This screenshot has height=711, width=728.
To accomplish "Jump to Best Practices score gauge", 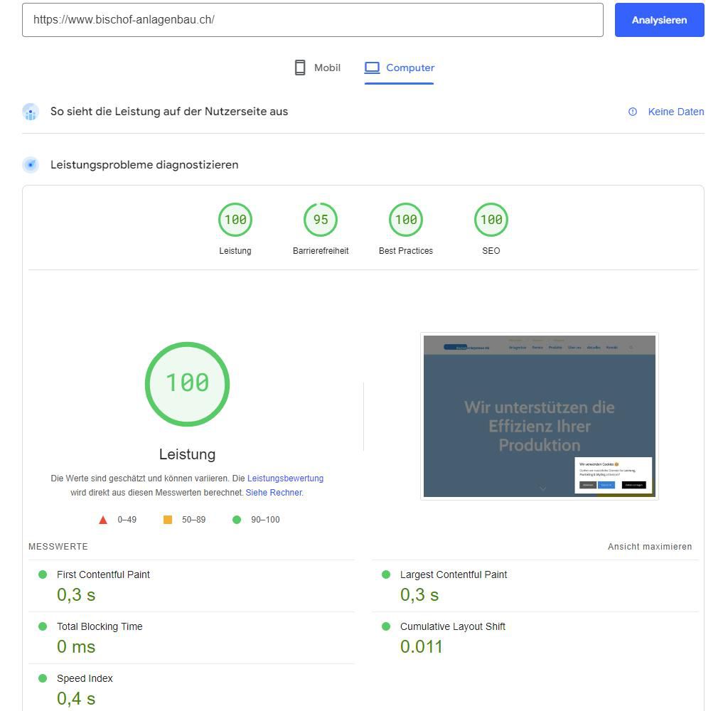I will 406,220.
